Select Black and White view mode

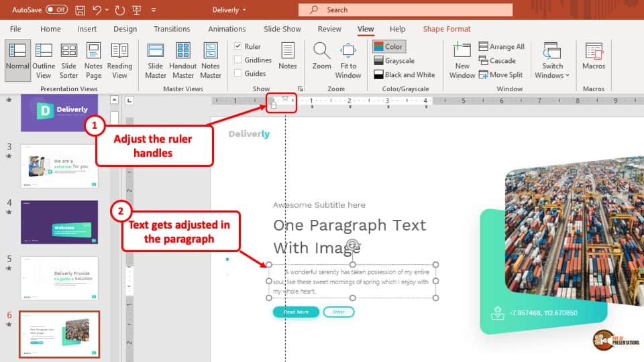click(405, 74)
